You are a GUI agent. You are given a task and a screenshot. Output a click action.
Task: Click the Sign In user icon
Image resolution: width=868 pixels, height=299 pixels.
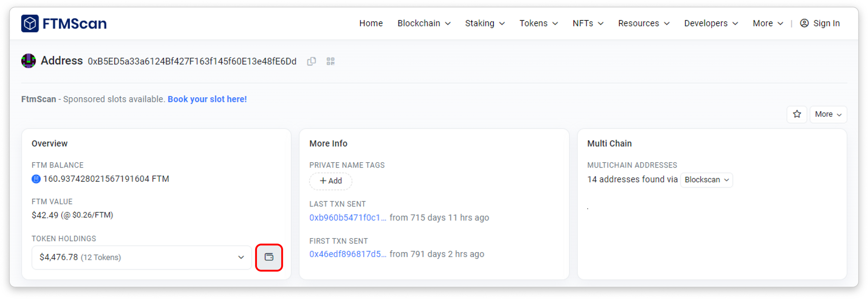(804, 23)
